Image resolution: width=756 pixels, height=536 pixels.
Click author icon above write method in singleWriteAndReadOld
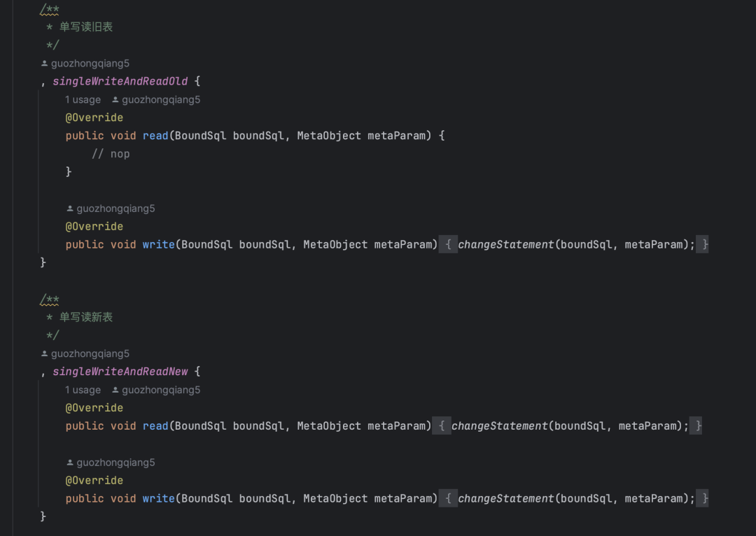click(x=70, y=209)
